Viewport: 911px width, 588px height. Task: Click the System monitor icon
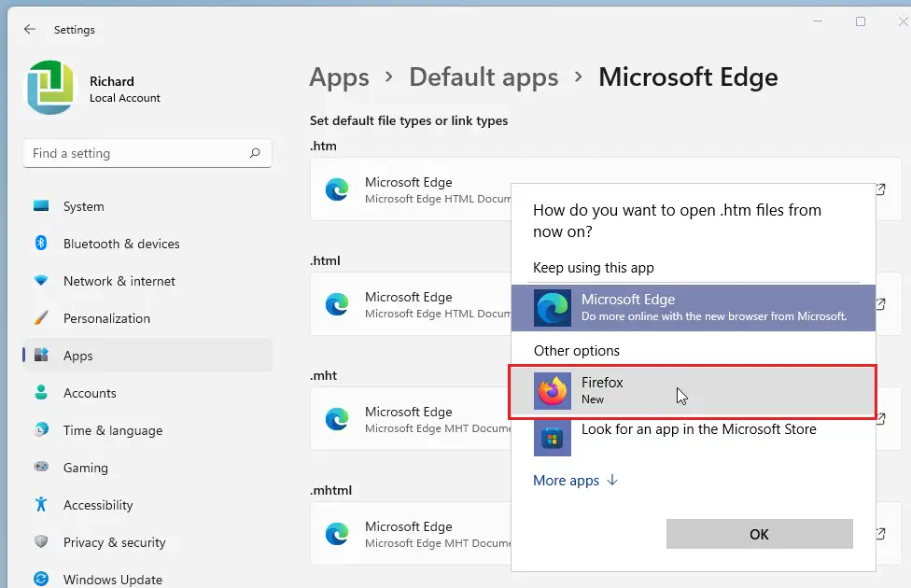(41, 205)
